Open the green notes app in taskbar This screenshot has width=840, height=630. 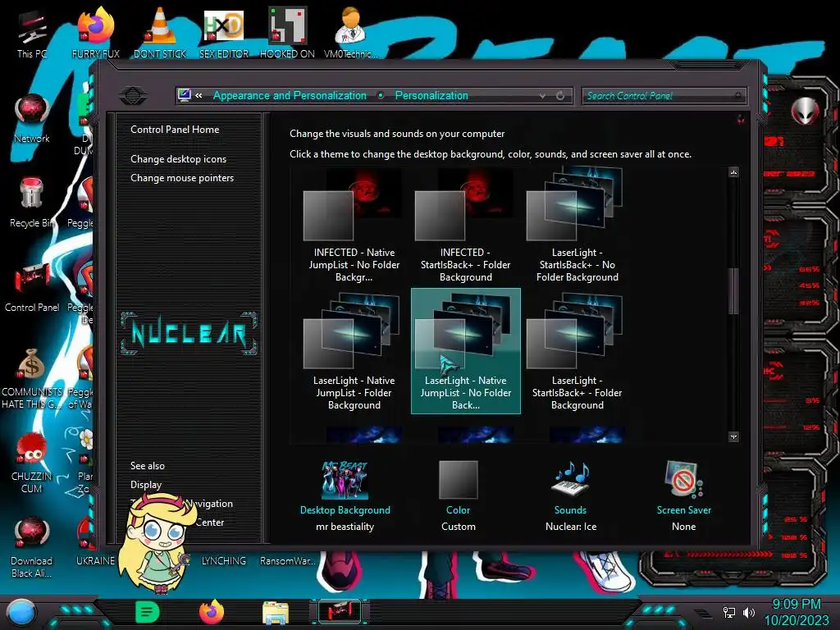pos(148,612)
